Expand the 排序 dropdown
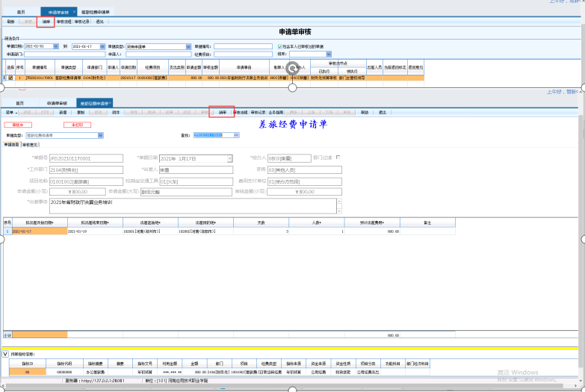This screenshot has height=392, width=585. pos(329,54)
